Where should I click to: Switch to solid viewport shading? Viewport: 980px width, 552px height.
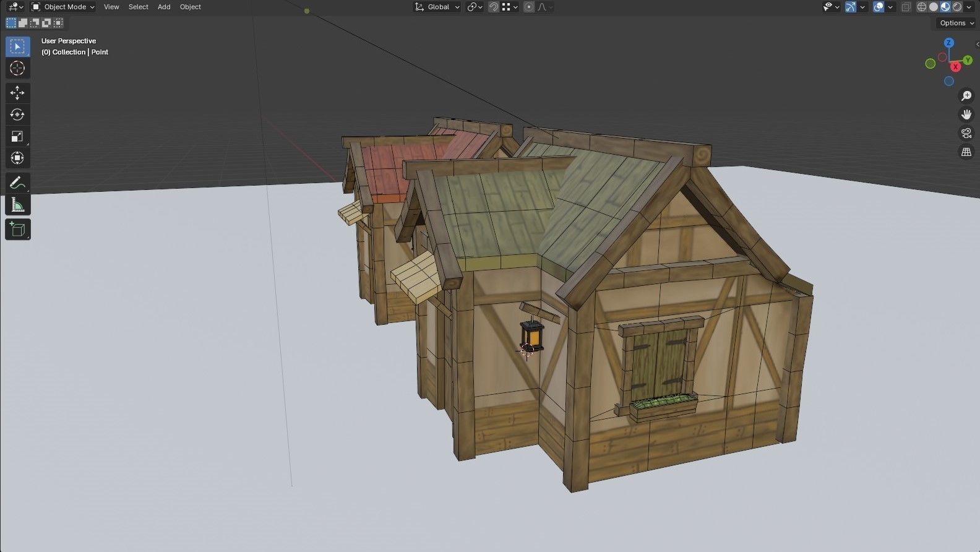(x=934, y=7)
